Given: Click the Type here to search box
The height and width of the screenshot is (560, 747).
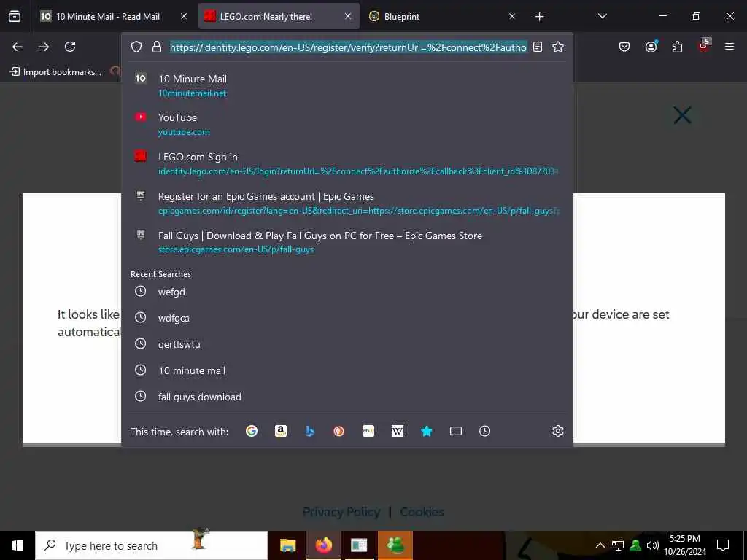Looking at the screenshot, I should pyautogui.click(x=152, y=545).
